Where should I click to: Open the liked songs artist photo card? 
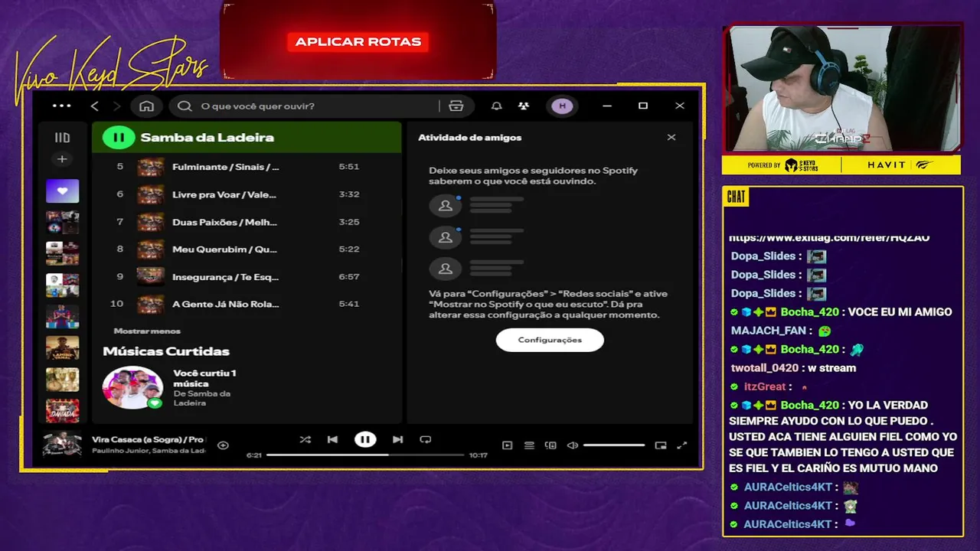click(x=133, y=387)
